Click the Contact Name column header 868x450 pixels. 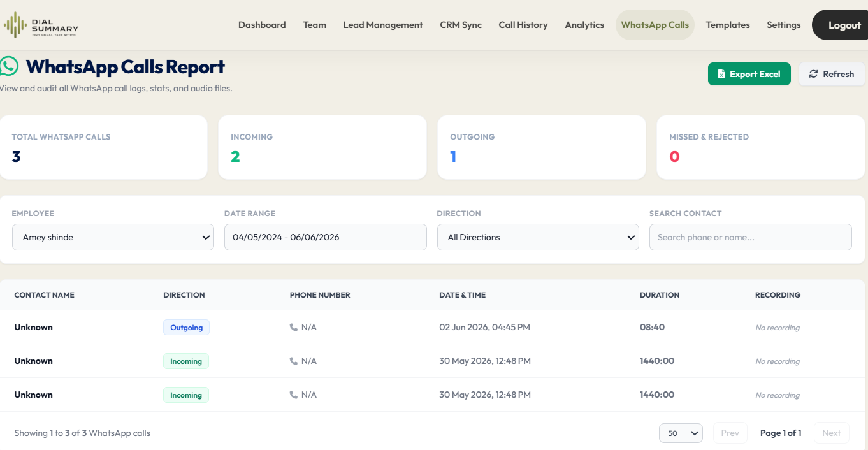[x=45, y=295]
